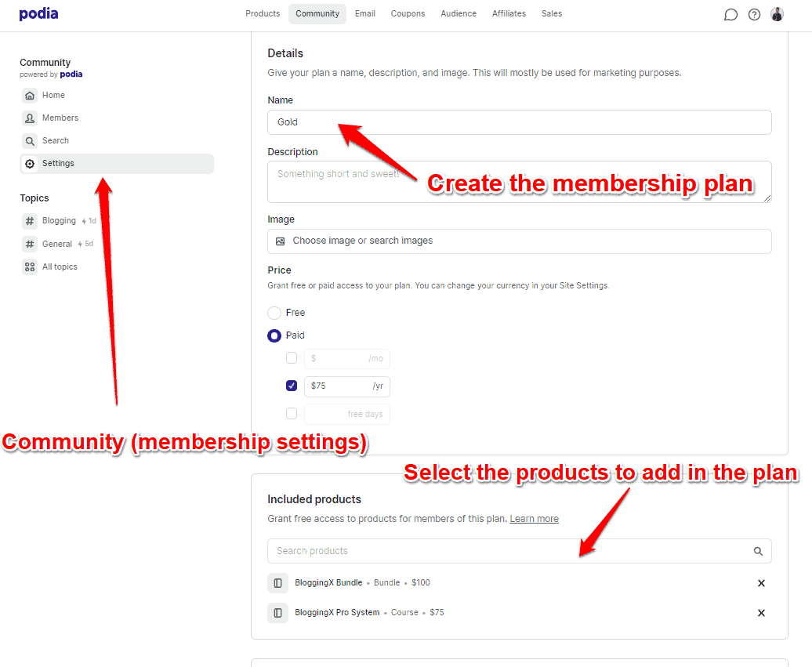Open the Audience menu item
The width and height of the screenshot is (812, 667).
point(459,13)
